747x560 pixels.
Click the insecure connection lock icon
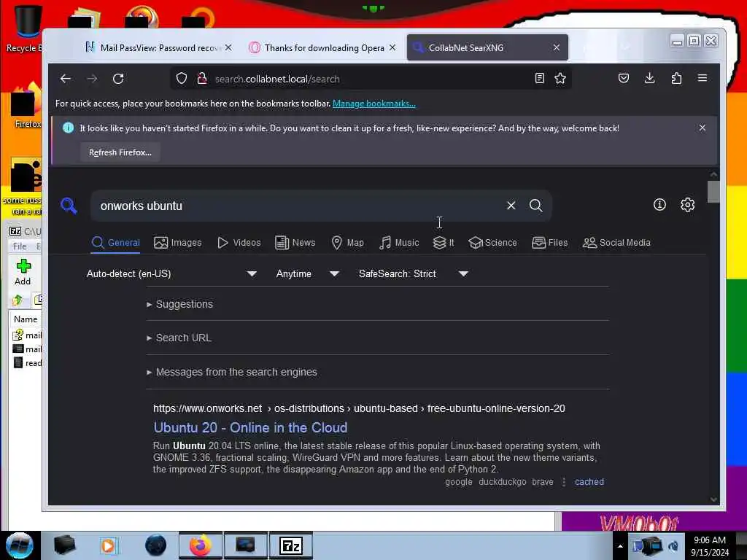(202, 79)
